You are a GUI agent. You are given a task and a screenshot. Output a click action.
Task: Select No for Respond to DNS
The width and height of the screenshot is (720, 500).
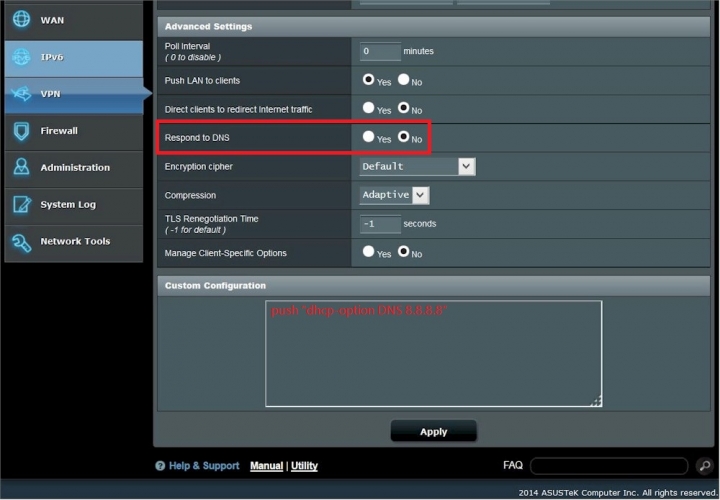404,136
